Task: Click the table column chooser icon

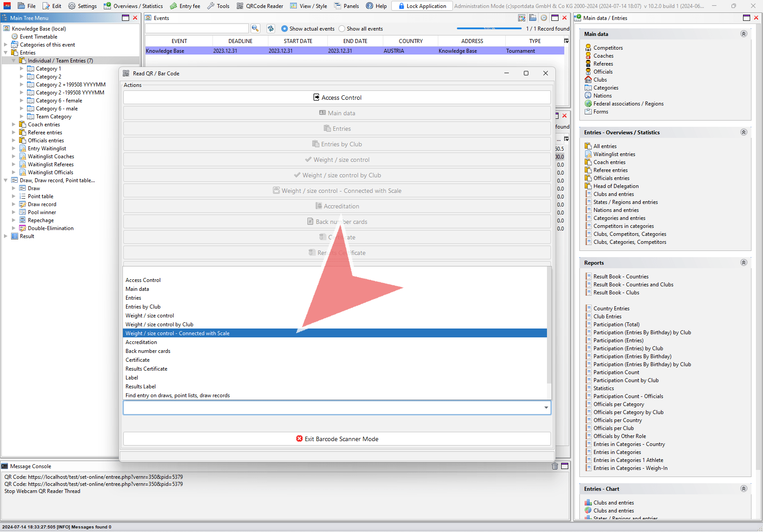Action: point(566,41)
